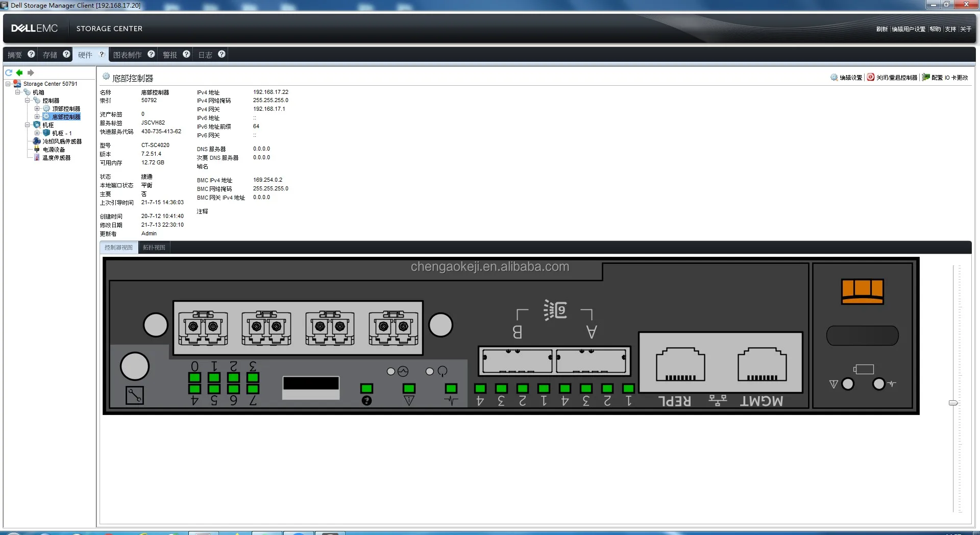Click the 编辑设置 gear icon
This screenshot has width=980, height=535.
pos(834,77)
